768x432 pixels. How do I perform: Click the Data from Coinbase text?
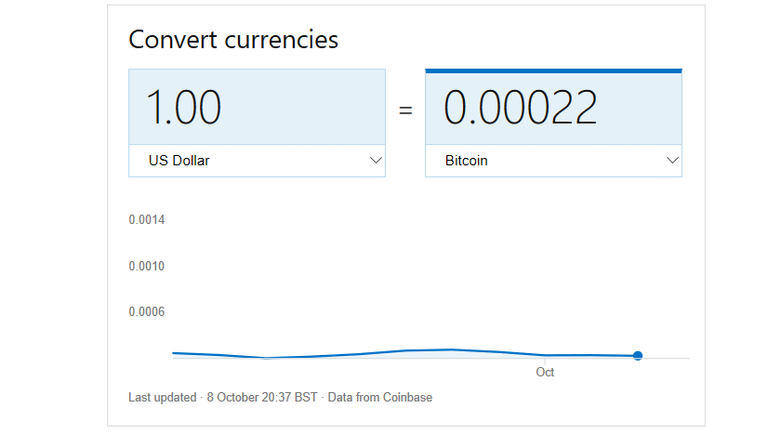point(380,397)
